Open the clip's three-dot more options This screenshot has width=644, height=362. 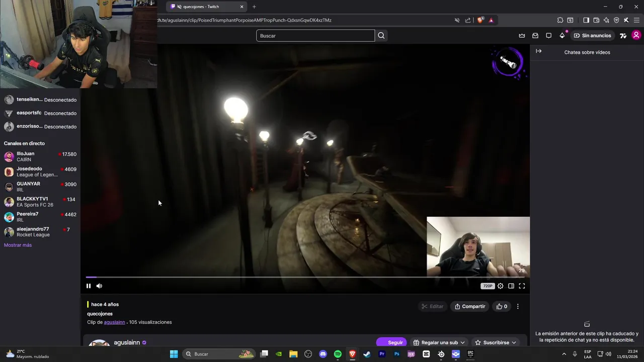[518, 306]
